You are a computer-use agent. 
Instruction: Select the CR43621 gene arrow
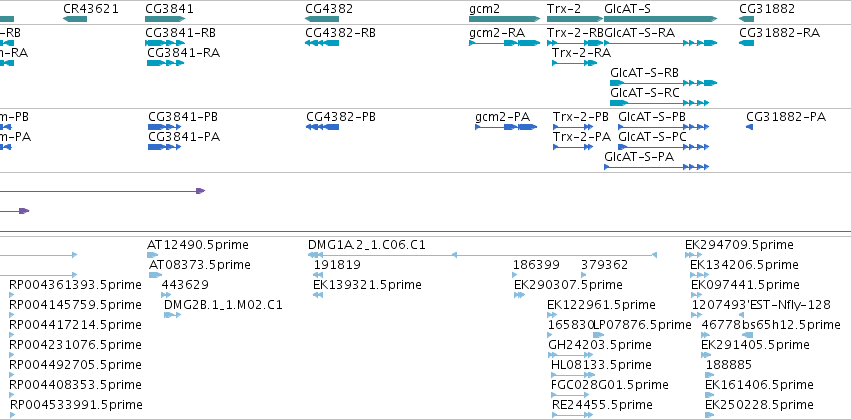tap(75, 19)
